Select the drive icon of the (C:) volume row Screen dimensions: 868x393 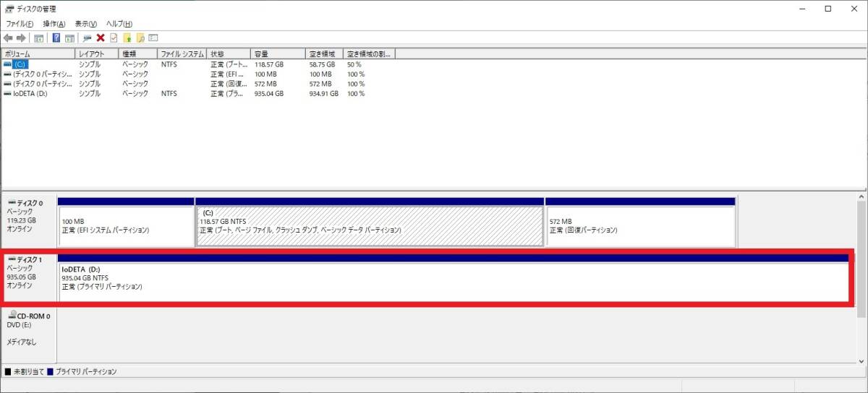(7, 64)
